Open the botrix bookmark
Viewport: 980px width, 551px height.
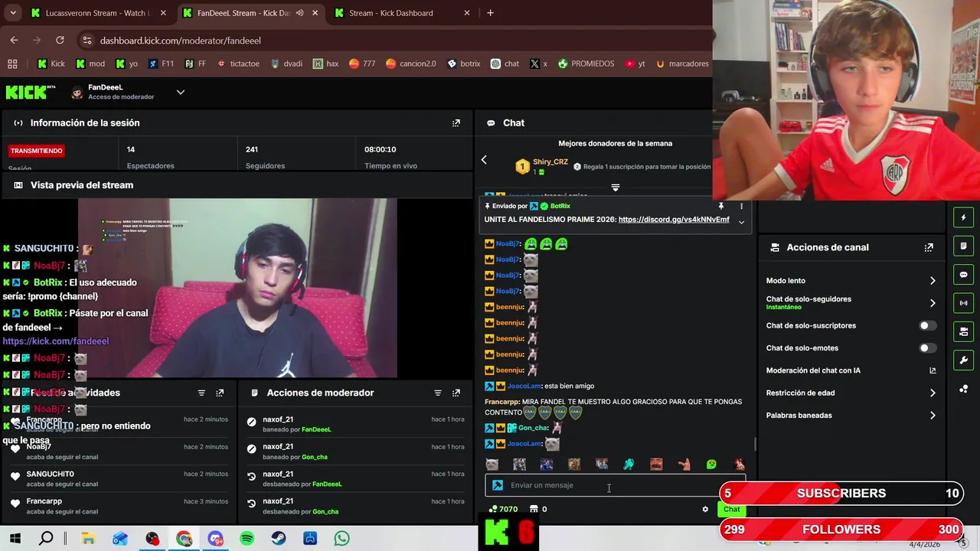tap(464, 64)
